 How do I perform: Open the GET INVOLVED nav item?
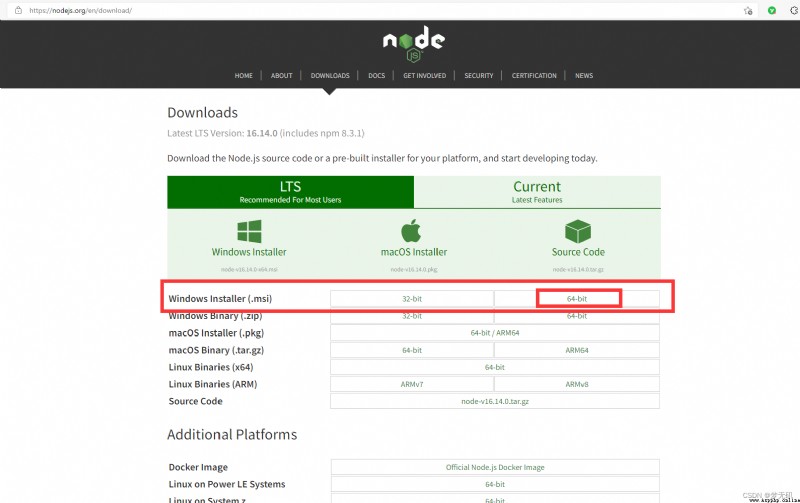click(424, 76)
